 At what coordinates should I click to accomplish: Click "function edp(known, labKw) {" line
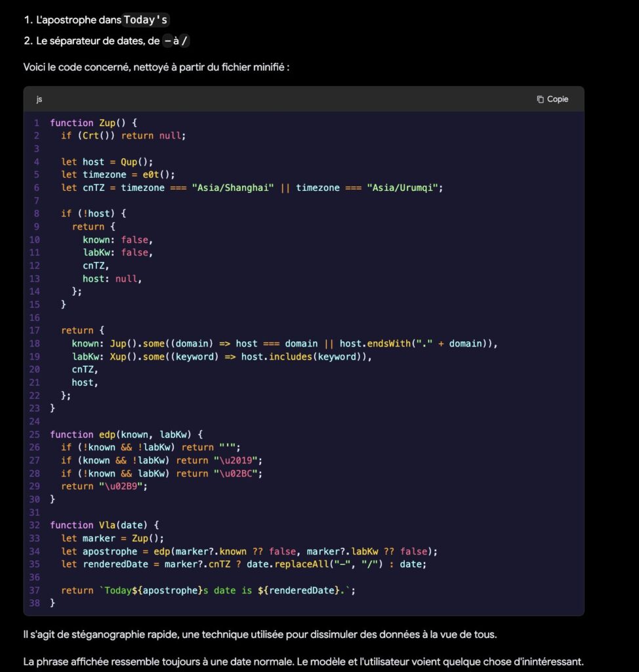(x=127, y=434)
